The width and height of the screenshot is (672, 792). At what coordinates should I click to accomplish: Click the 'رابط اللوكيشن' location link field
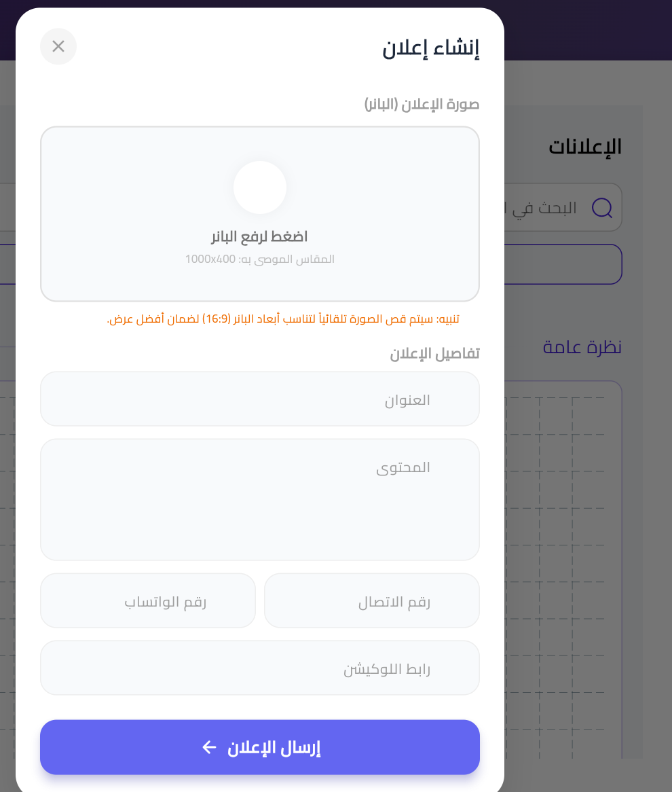pyautogui.click(x=260, y=667)
